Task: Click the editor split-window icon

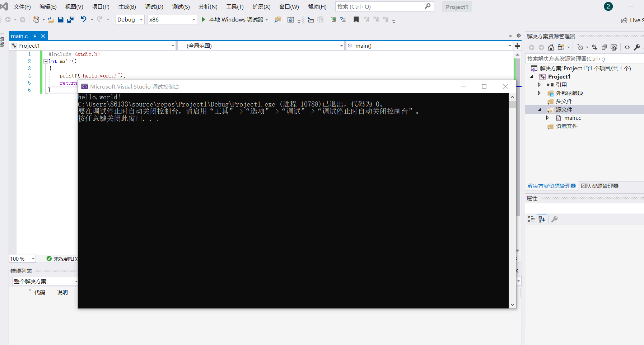Action: pos(517,46)
